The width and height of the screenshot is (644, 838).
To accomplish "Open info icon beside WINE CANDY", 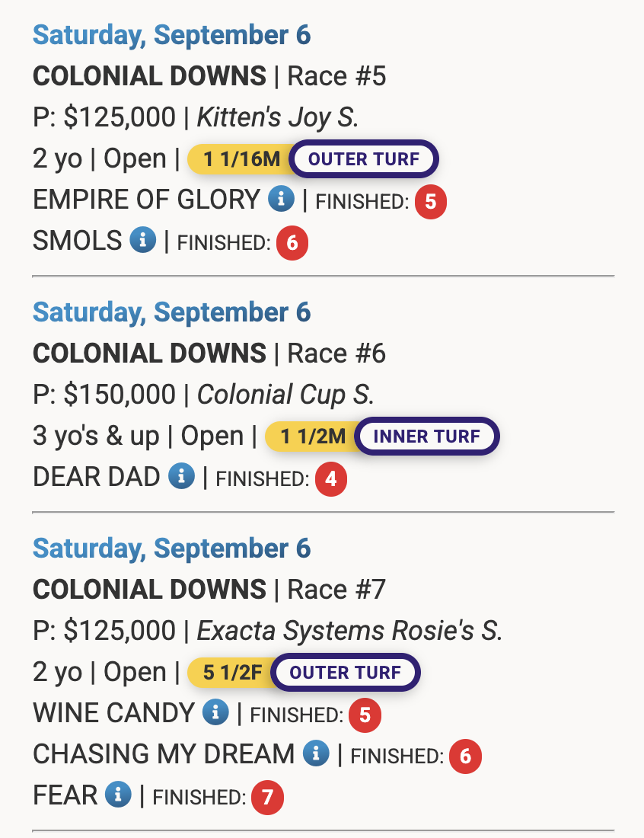I will point(215,713).
